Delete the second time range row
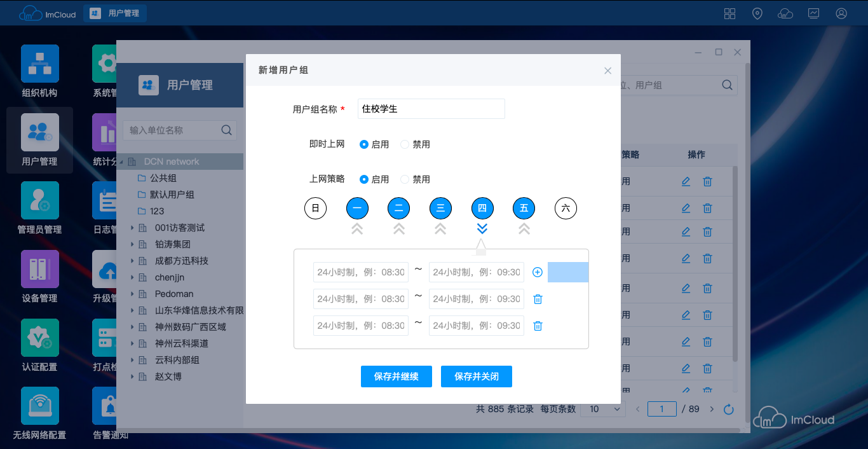The image size is (868, 449). coord(538,299)
